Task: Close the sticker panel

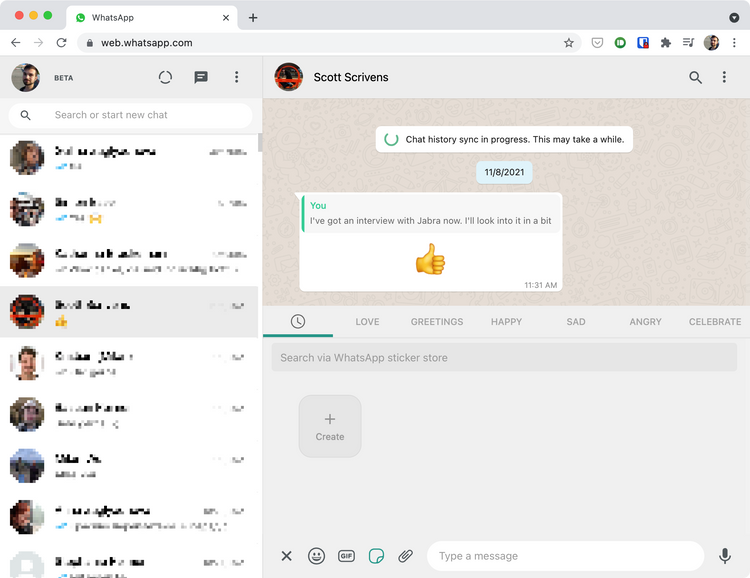Action: (x=286, y=556)
